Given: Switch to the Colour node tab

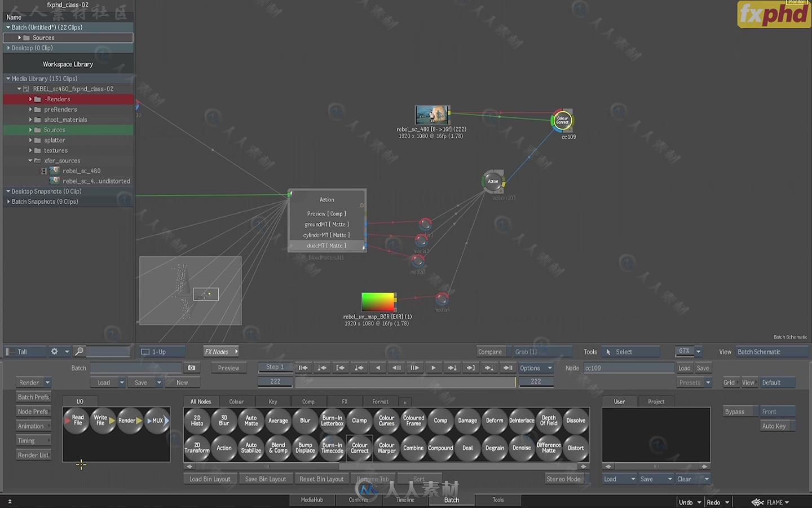Looking at the screenshot, I should [236, 402].
